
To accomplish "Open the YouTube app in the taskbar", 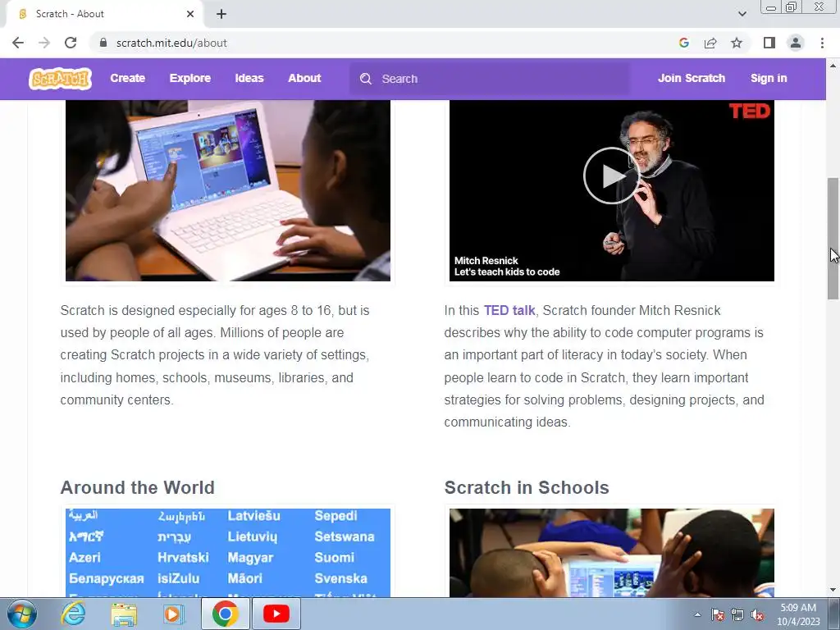I will coord(276,614).
